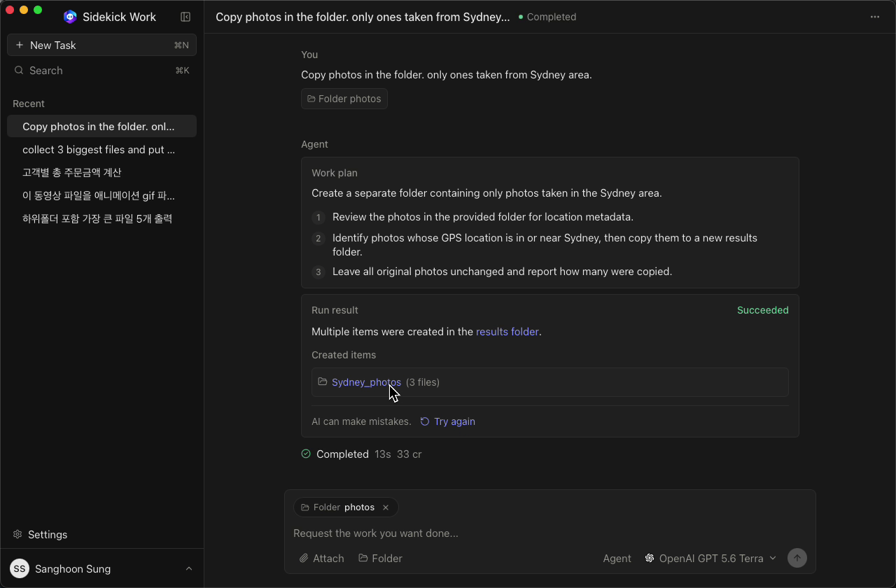Click the folder icon beside Sydney_photos
Screen dimensions: 896x588
[323, 381]
